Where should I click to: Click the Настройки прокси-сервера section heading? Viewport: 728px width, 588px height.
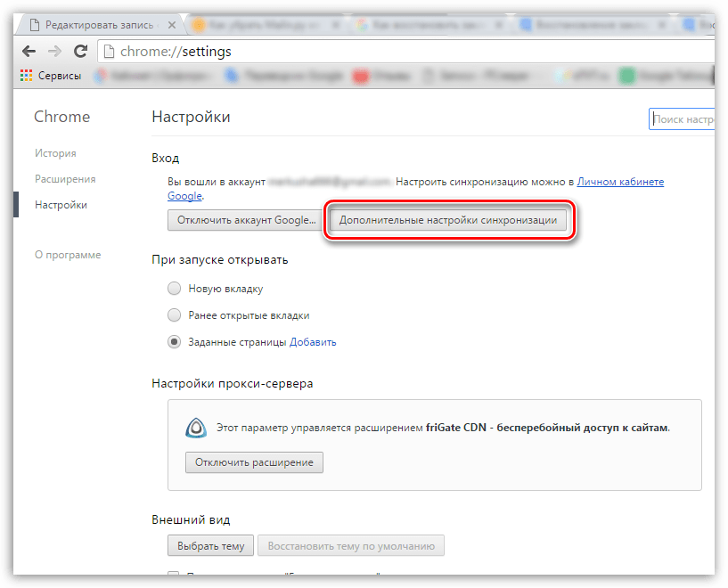233,384
